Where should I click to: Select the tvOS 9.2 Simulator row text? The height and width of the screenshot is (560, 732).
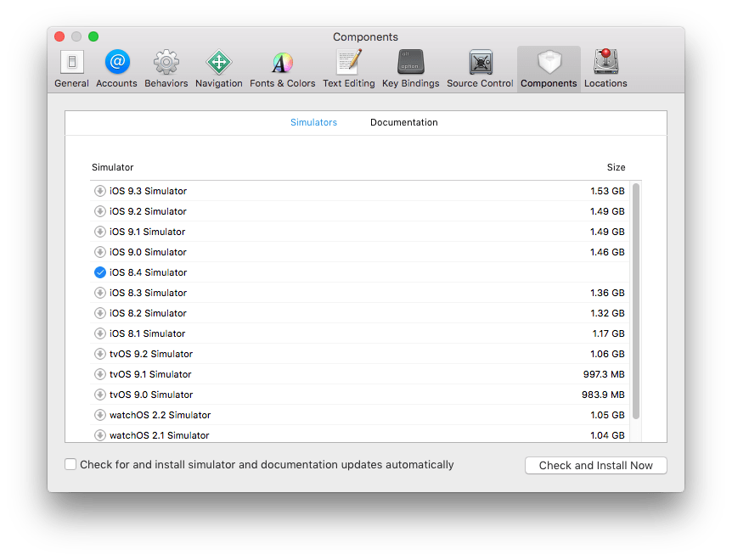point(151,354)
